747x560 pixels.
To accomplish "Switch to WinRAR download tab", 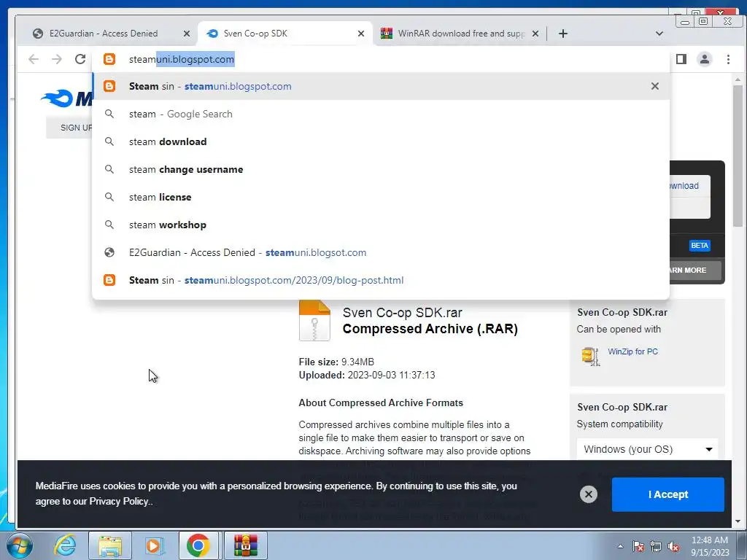I will [460, 34].
